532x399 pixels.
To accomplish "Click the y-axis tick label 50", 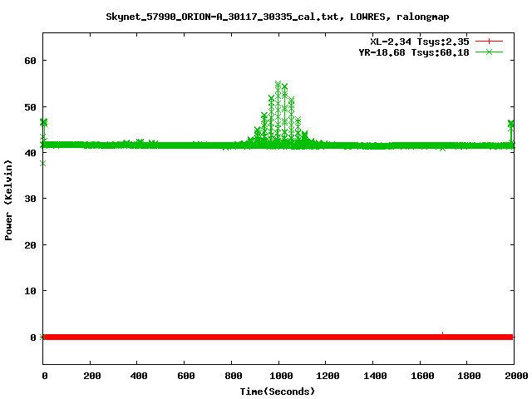I will point(30,107).
